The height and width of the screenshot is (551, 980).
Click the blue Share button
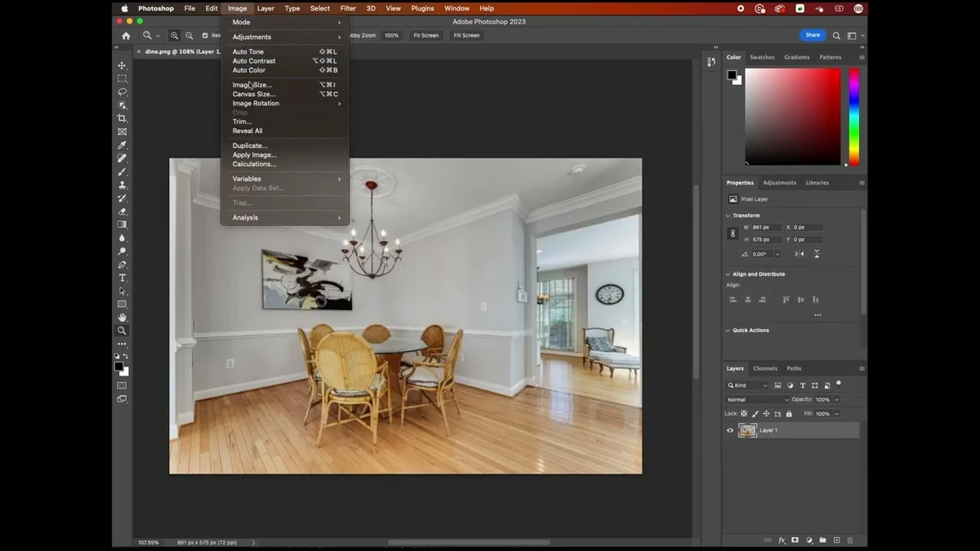pyautogui.click(x=813, y=35)
